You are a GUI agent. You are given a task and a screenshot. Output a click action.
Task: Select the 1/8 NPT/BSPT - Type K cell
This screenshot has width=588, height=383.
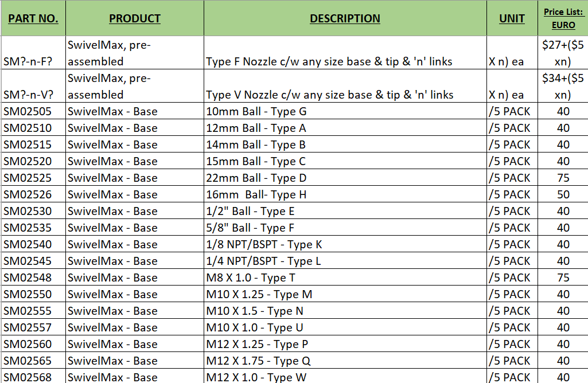click(345, 244)
